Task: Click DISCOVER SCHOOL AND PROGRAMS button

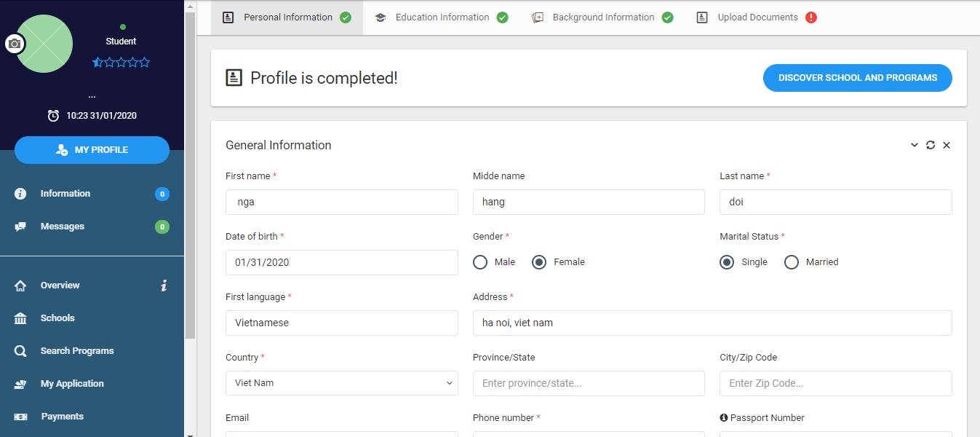Action: pos(858,78)
